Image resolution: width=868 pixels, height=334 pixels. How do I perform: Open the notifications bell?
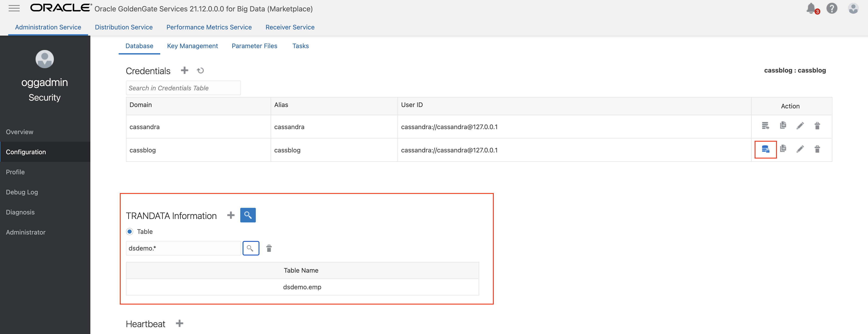[x=811, y=8]
